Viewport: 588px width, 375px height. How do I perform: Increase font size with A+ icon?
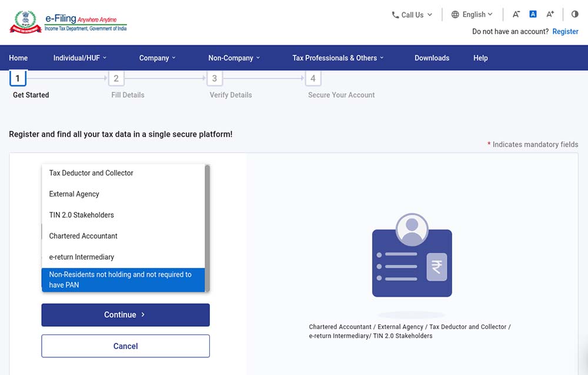(550, 14)
